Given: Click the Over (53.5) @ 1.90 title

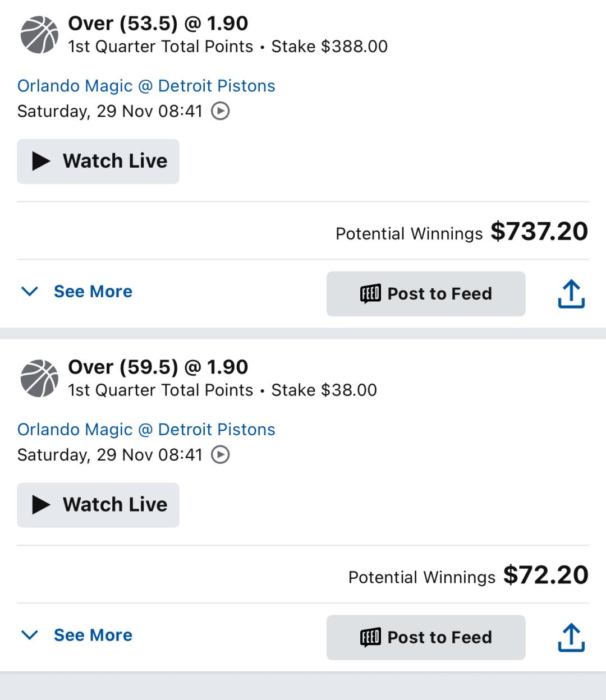Looking at the screenshot, I should click(158, 24).
